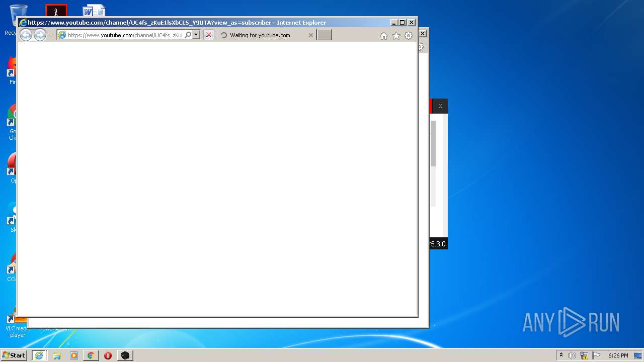The image size is (644, 362).
Task: Show hidden system tray icons
Action: 561,355
